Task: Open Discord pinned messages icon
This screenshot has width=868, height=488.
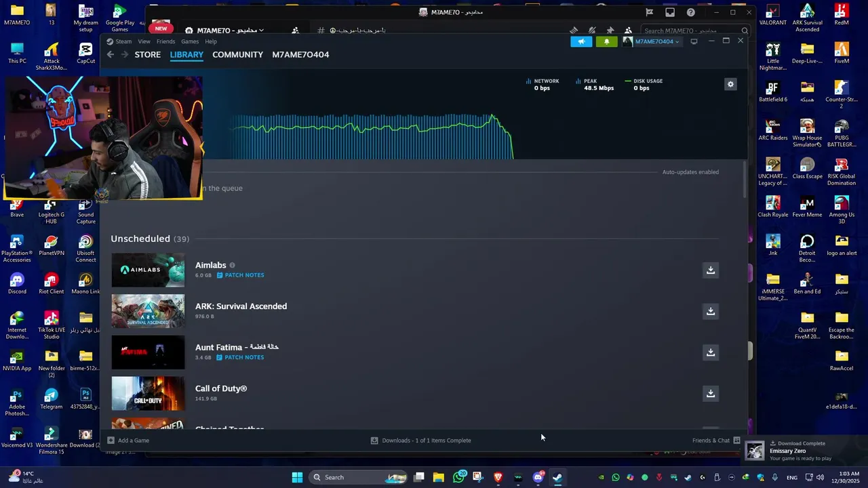Action: 610,30
